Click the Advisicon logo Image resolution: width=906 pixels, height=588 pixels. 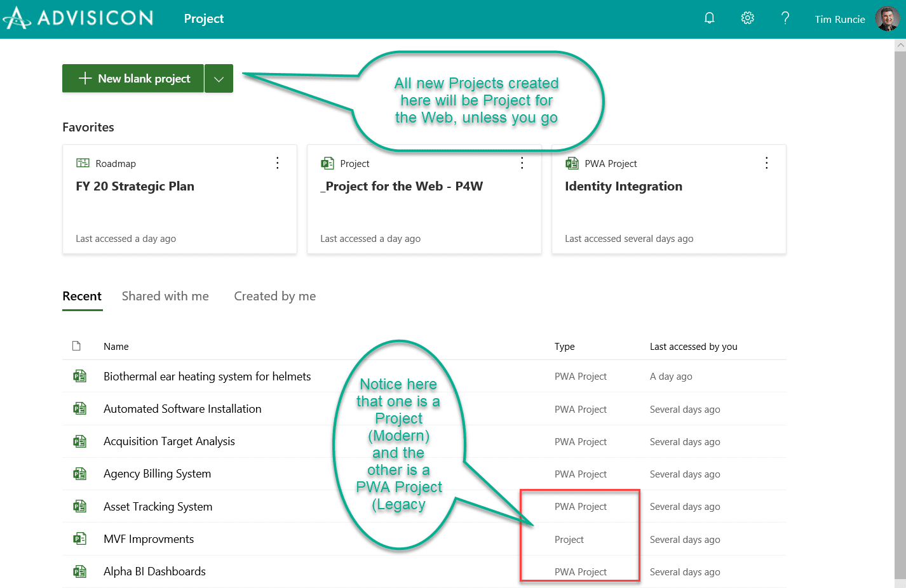(x=79, y=18)
